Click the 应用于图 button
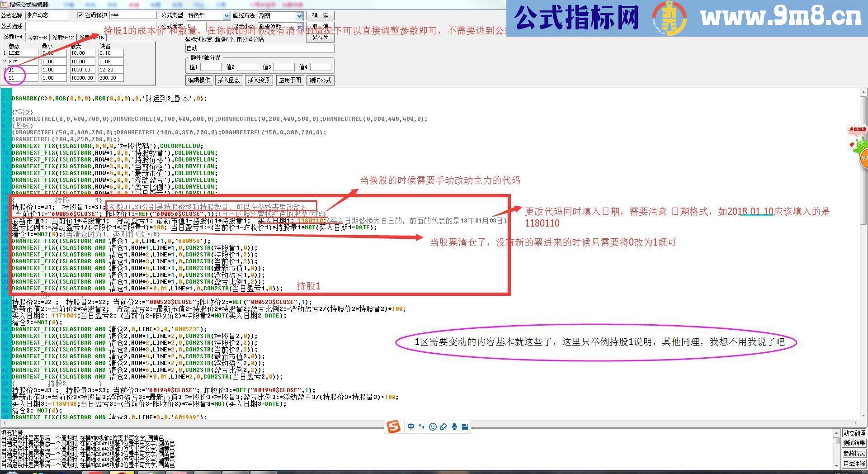 pyautogui.click(x=290, y=80)
